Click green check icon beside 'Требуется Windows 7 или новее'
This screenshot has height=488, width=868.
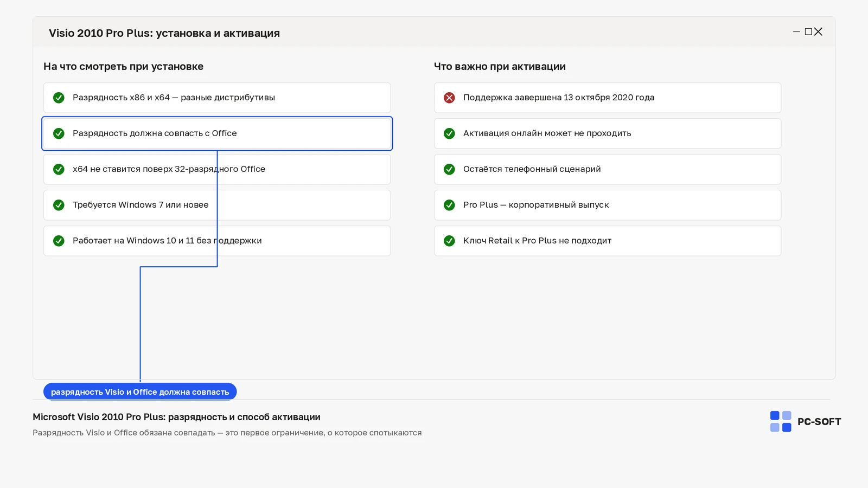(59, 205)
